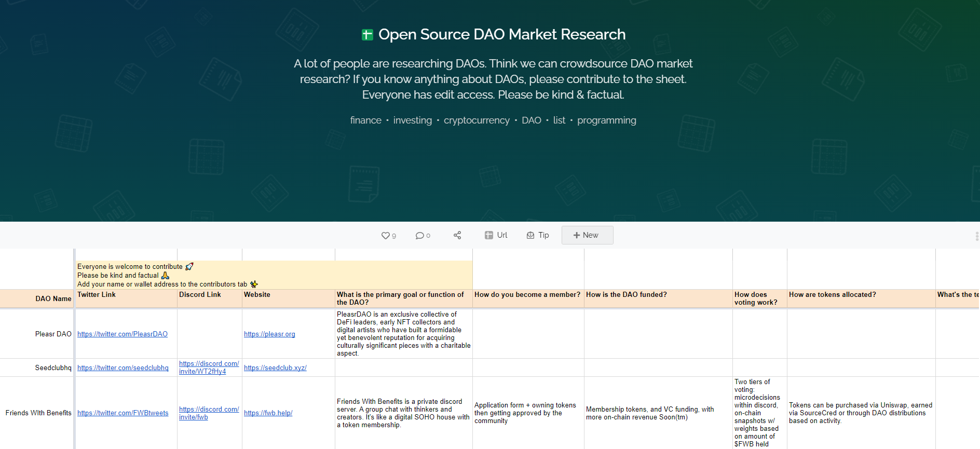This screenshot has width=980, height=449.
Task: Select the DAO tag
Action: 531,120
